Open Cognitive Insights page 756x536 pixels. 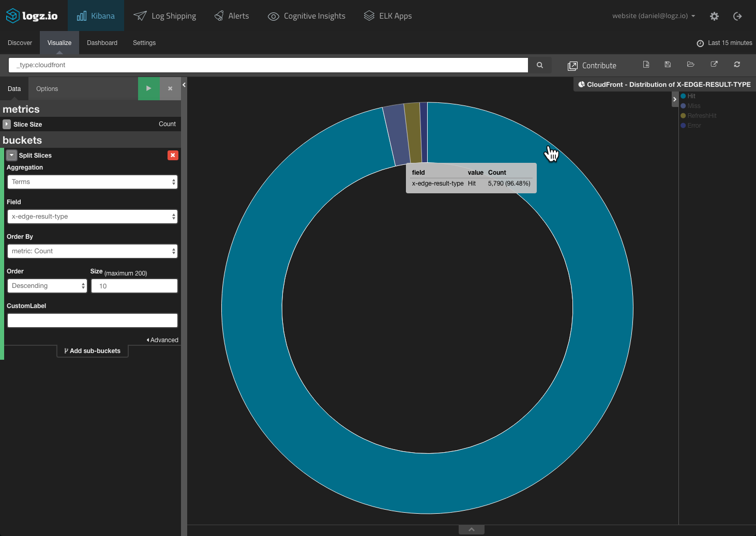point(307,16)
